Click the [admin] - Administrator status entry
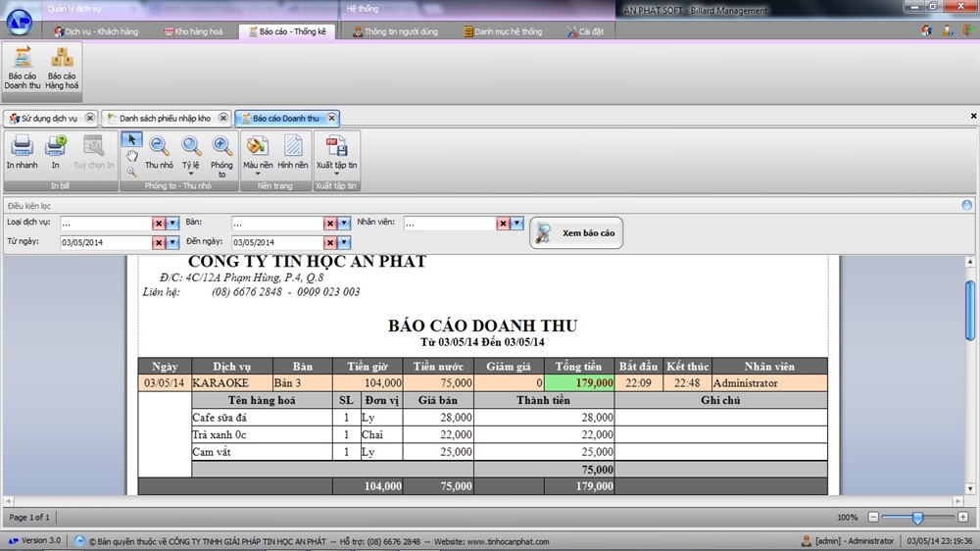 pos(848,541)
